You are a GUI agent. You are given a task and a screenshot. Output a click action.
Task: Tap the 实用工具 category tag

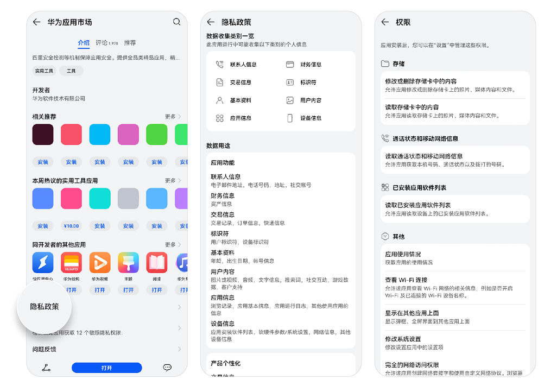coord(44,71)
